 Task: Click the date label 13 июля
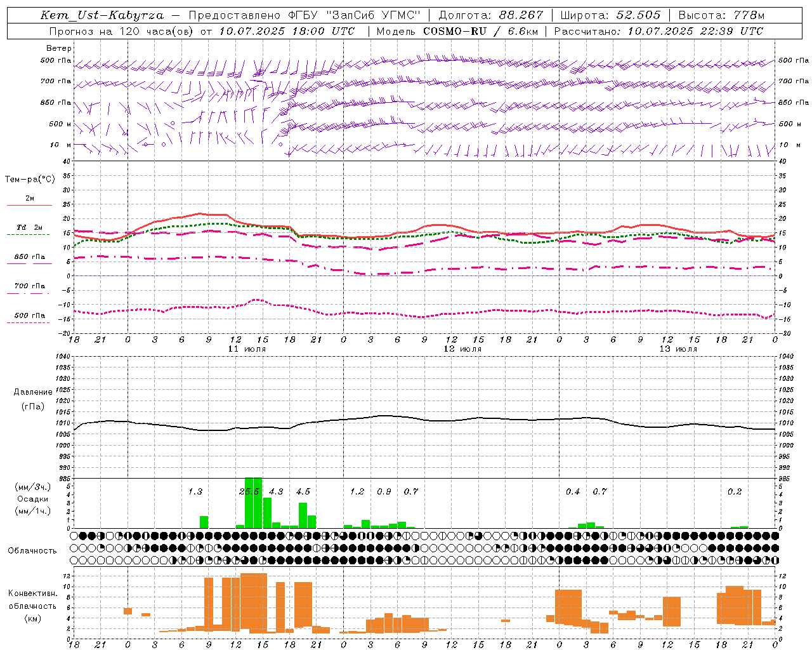tap(678, 349)
